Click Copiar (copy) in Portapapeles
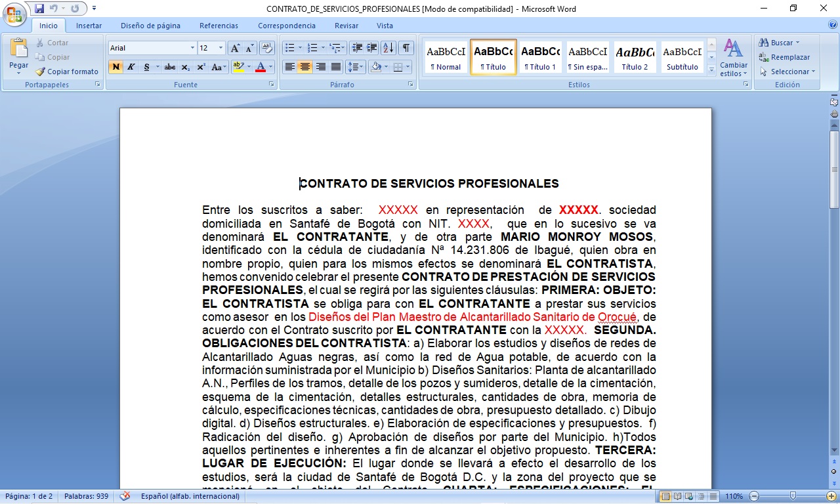Viewport: 840px width, 504px height. tap(52, 57)
